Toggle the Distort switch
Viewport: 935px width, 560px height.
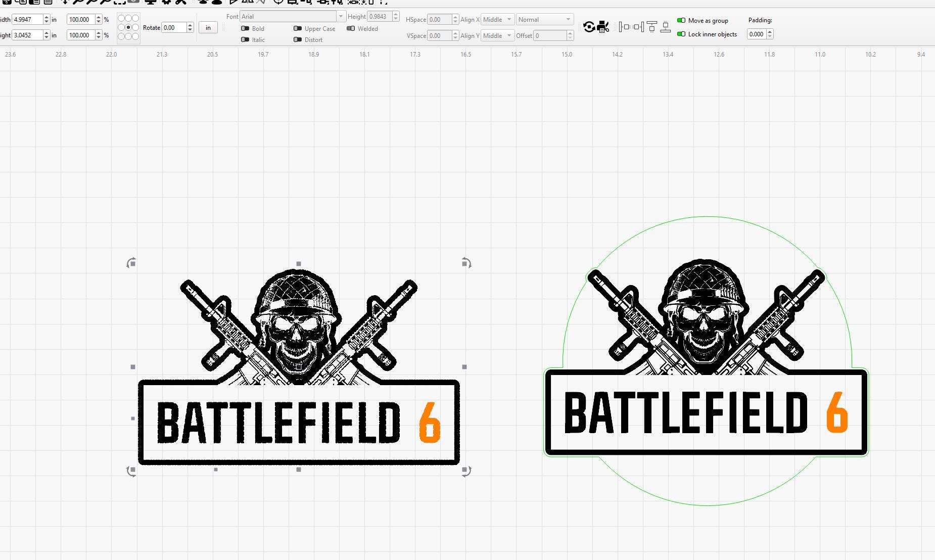coord(298,39)
